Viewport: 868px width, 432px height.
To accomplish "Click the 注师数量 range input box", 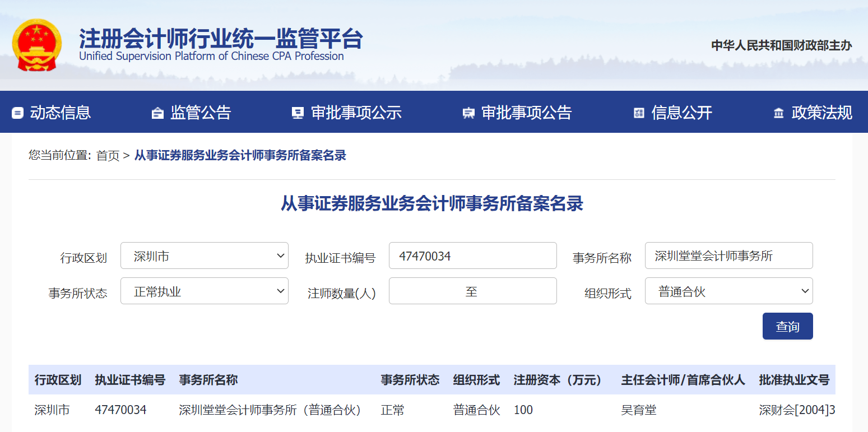I will point(472,291).
